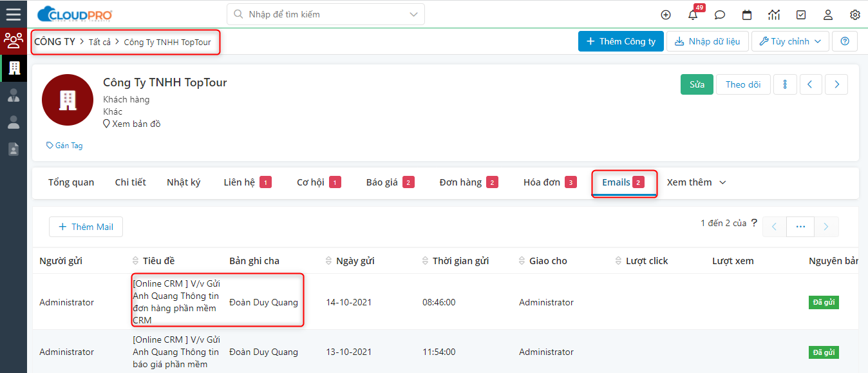Viewport: 868px width, 373px height.
Task: Click the notification bell icon
Action: click(693, 15)
